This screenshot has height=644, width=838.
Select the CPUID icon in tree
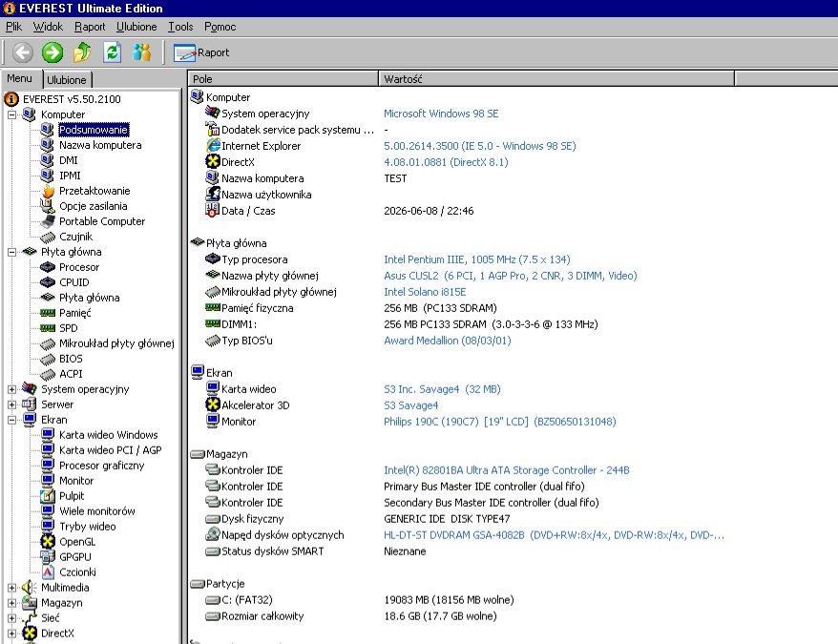[48, 282]
